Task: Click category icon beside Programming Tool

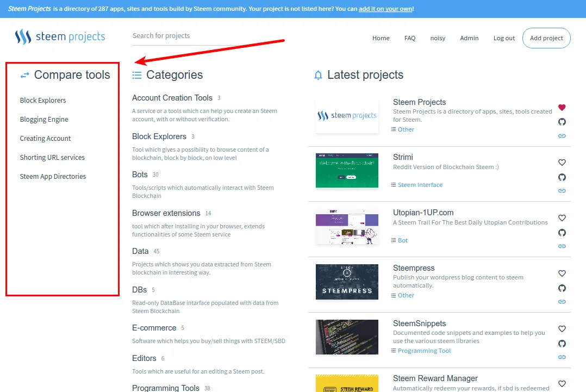Action: (x=394, y=351)
